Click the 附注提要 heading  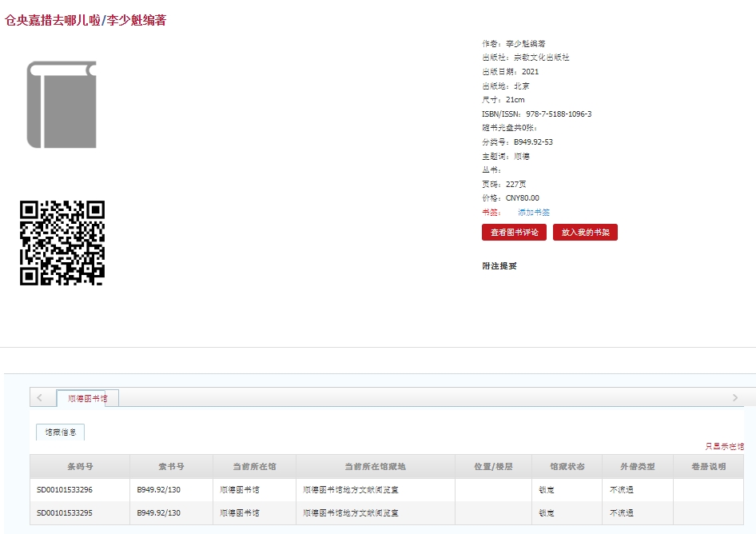click(x=499, y=265)
